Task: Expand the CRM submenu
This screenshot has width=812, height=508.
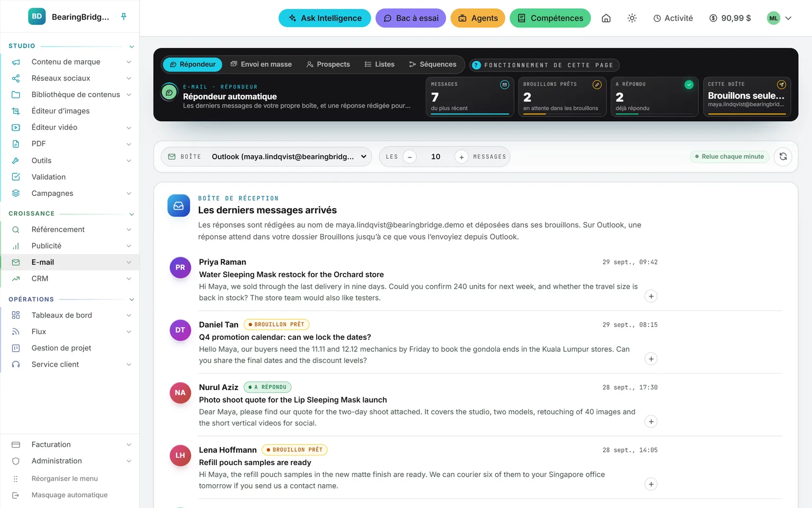Action: [x=128, y=279]
